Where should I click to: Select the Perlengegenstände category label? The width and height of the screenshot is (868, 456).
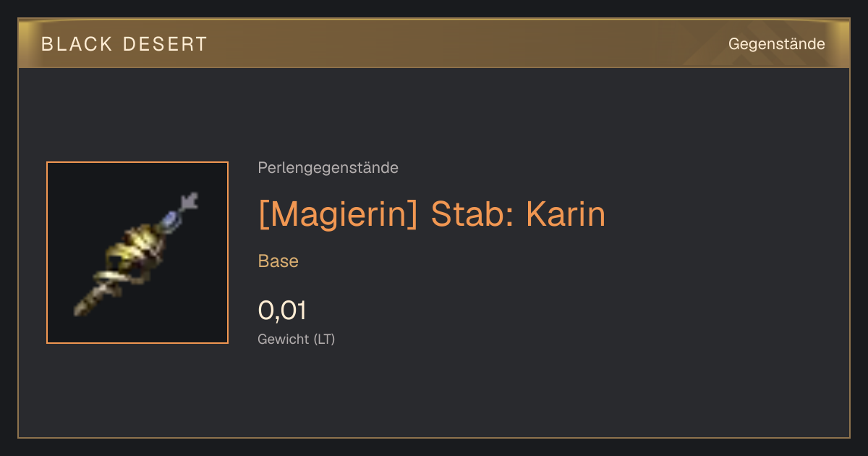pyautogui.click(x=328, y=168)
